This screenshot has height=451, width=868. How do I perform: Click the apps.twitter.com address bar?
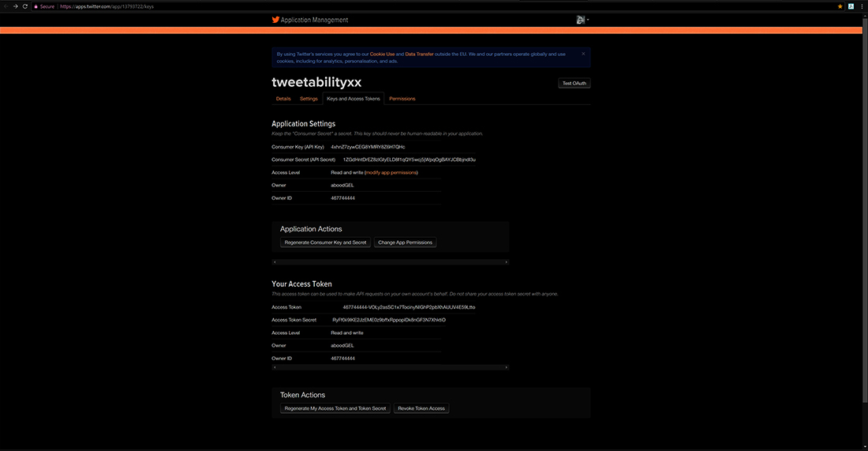437,6
